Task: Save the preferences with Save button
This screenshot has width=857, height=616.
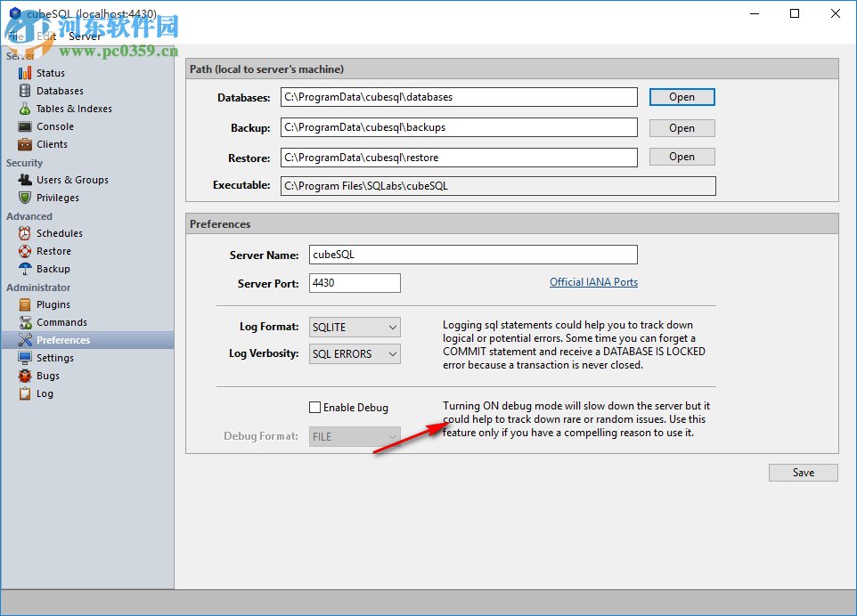Action: click(x=803, y=473)
